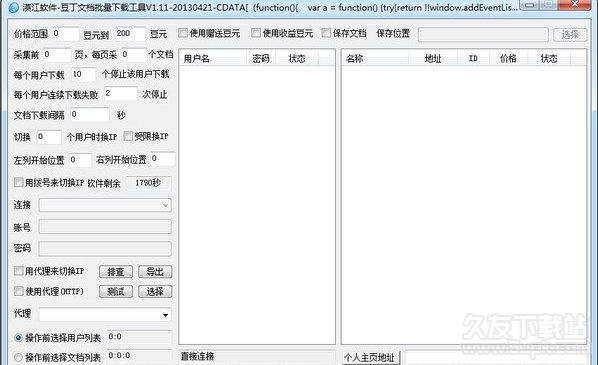Sort documents by 价格 column header

coord(508,58)
